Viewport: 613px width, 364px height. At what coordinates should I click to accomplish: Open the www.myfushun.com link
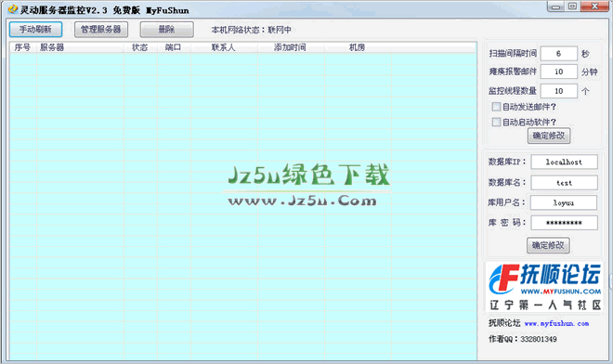click(556, 324)
